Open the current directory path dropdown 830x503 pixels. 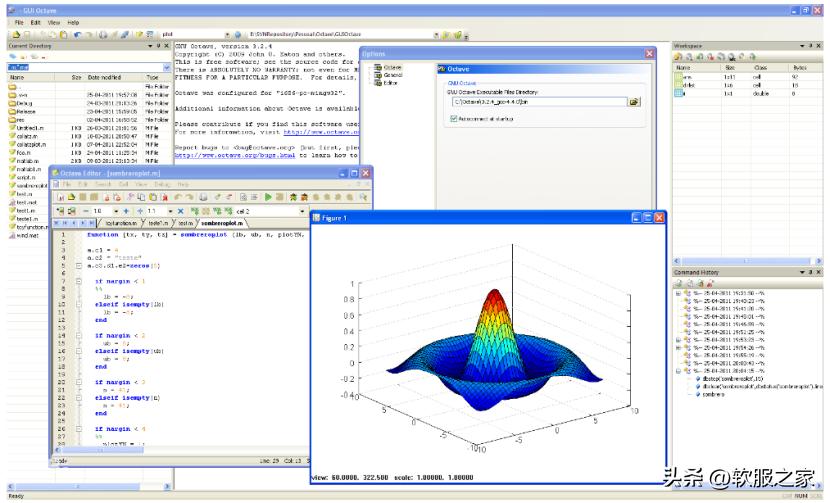[x=436, y=34]
